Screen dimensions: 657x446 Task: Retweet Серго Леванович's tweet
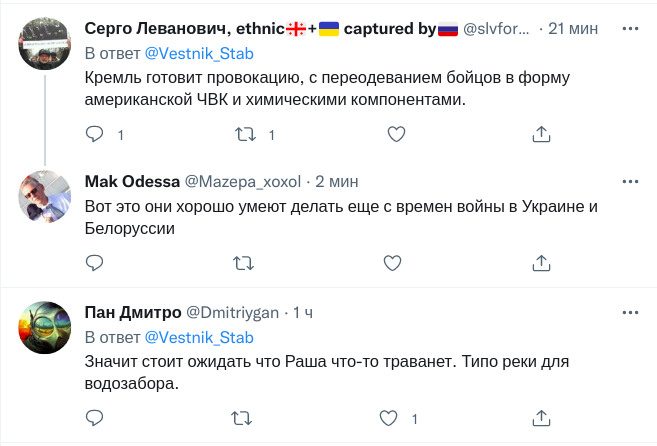[x=243, y=133]
